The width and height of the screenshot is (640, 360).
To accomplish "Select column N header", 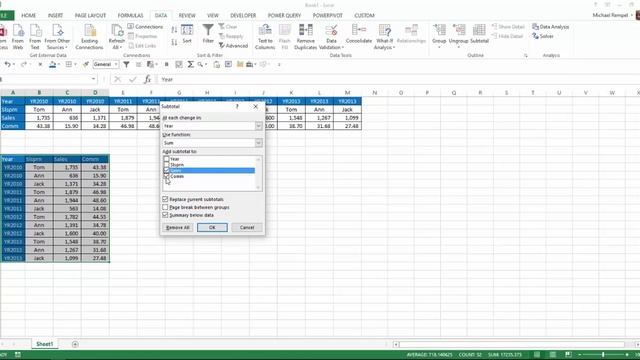I will click(x=374, y=93).
